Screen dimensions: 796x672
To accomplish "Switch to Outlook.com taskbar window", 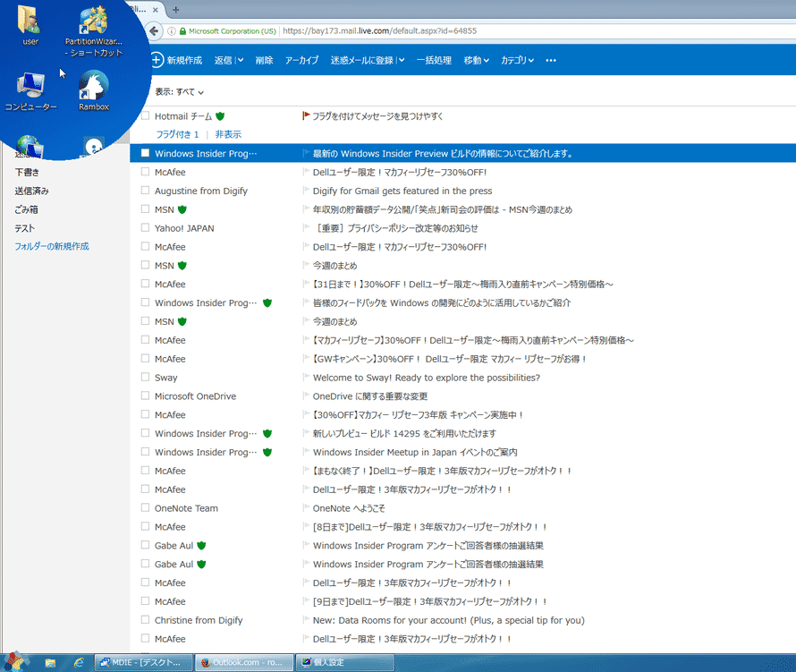I will (x=244, y=662).
